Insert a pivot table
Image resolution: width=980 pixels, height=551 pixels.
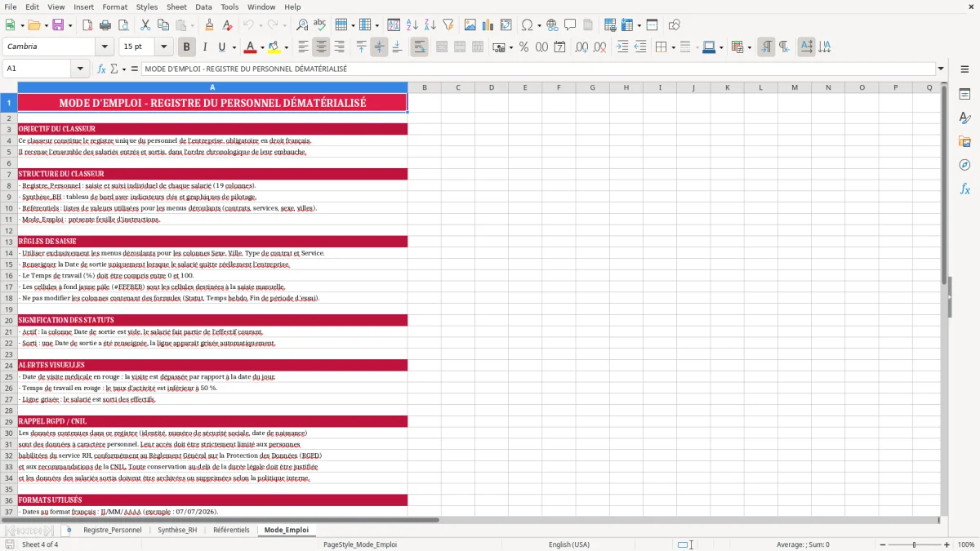506,25
